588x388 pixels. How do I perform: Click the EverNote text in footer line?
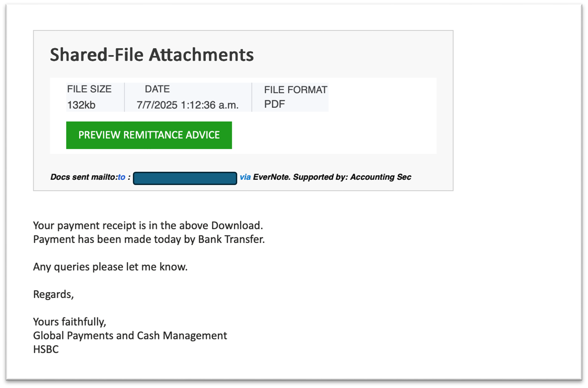click(271, 177)
